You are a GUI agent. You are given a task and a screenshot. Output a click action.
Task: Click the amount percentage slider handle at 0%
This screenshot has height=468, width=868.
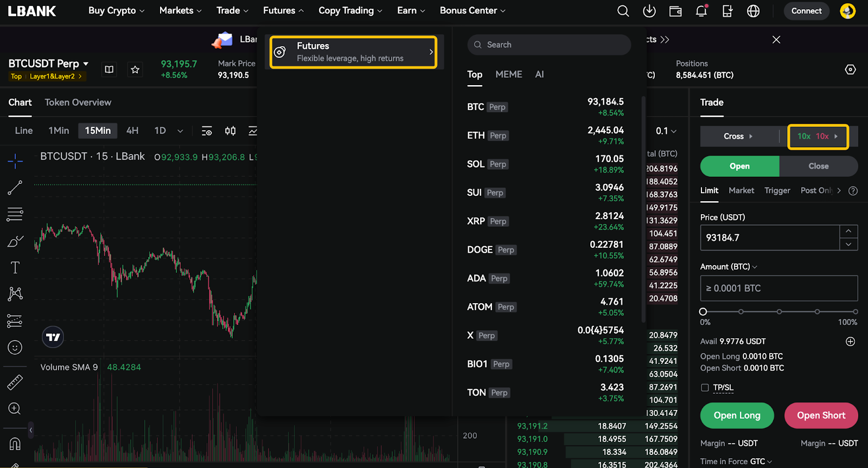coord(703,311)
